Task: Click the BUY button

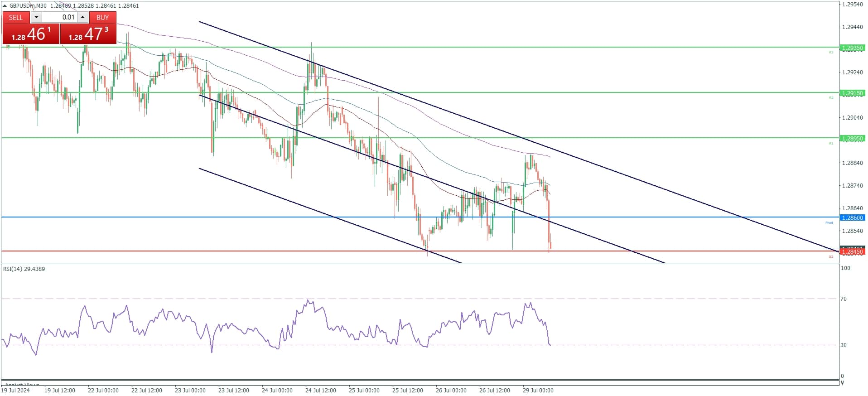Action: [102, 17]
